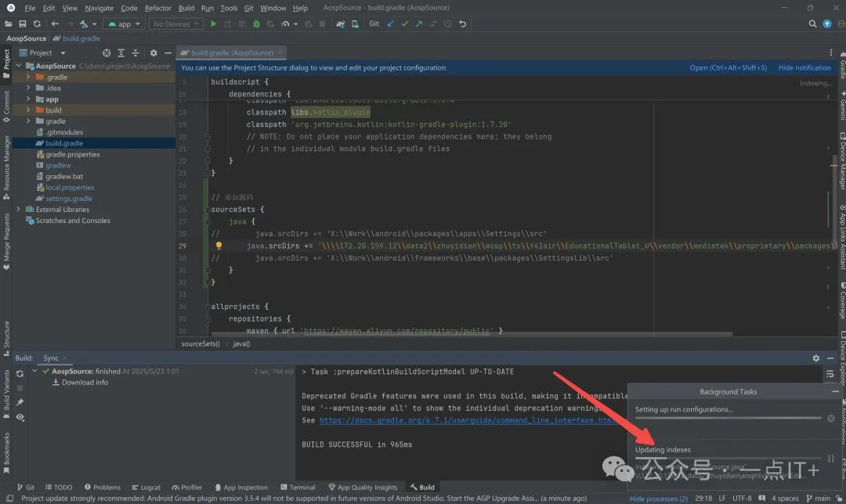The height and width of the screenshot is (504, 846).
Task: Click the restart sync icon in Build panel
Action: (20, 373)
